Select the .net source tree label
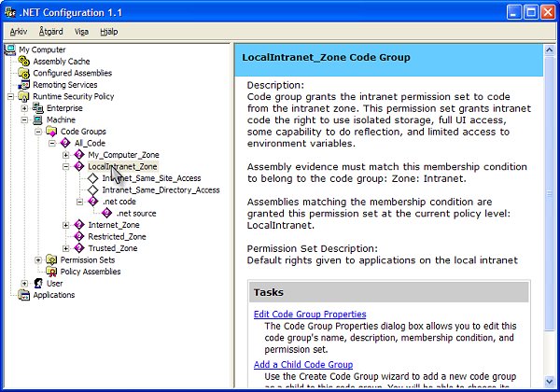 pos(136,214)
